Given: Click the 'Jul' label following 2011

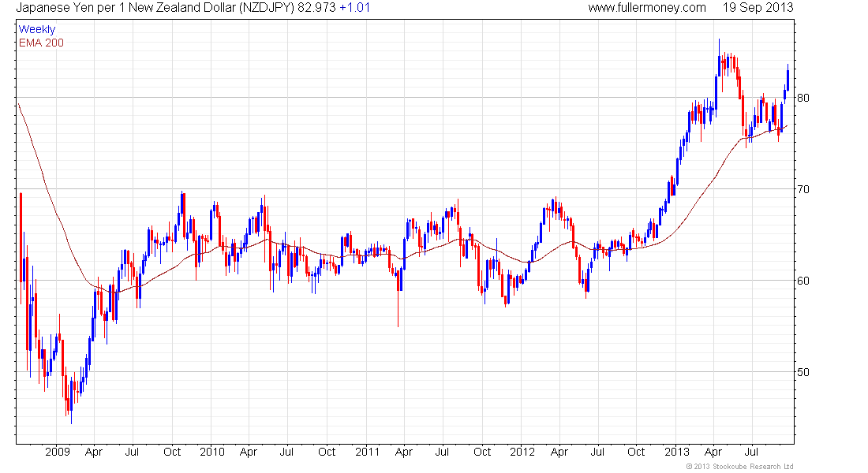Looking at the screenshot, I should [x=442, y=452].
